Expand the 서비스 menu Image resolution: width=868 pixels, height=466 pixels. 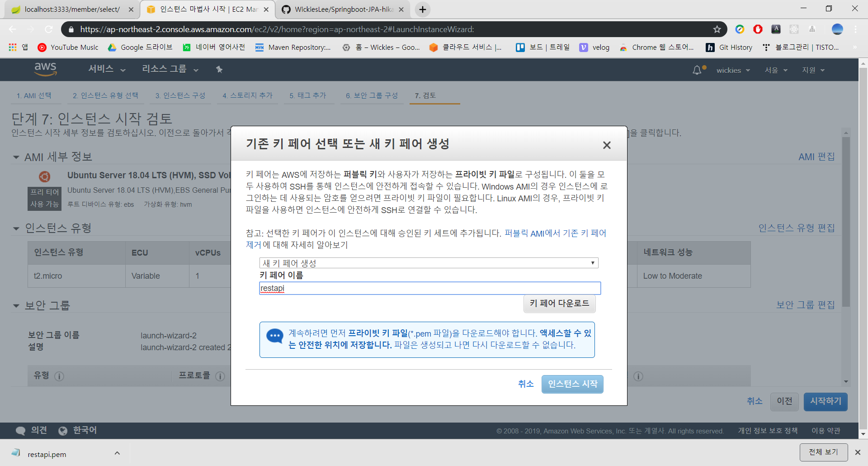click(x=107, y=69)
